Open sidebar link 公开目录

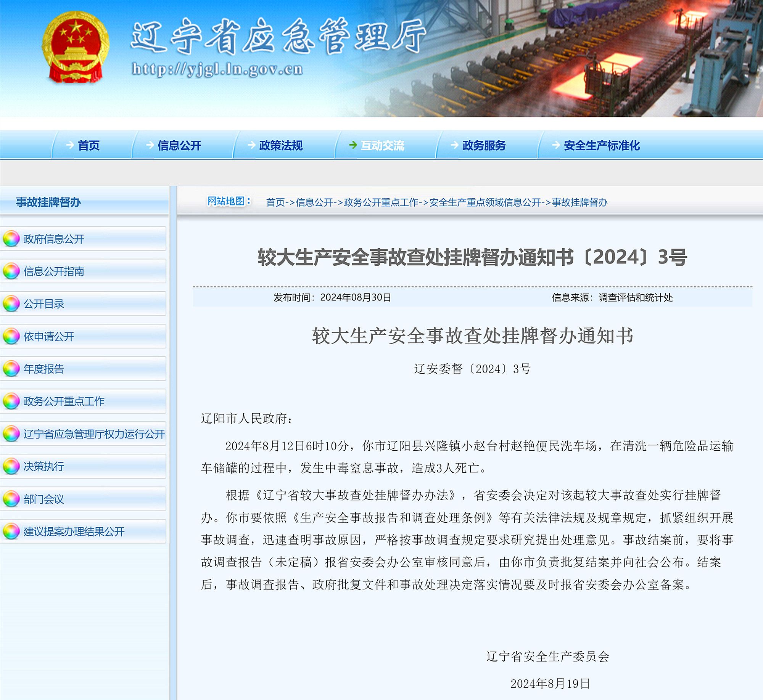pos(44,304)
